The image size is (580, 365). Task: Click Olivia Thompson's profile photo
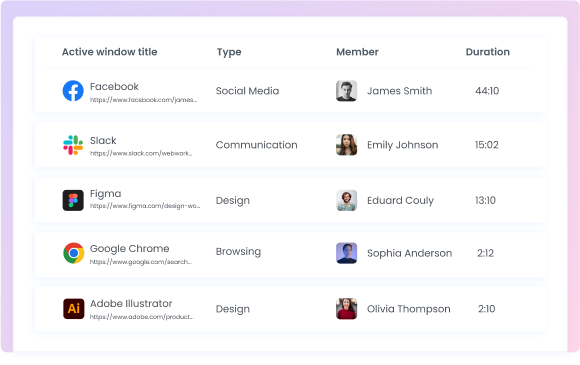(346, 309)
